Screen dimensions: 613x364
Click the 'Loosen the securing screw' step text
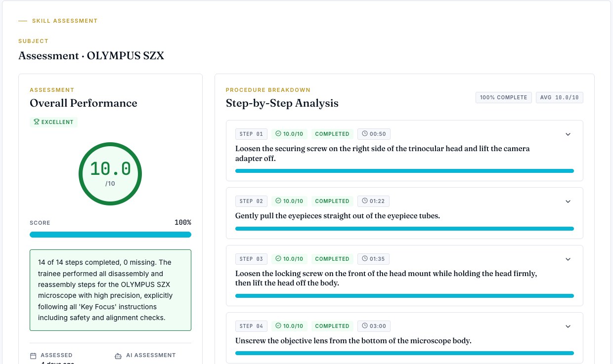click(x=383, y=154)
